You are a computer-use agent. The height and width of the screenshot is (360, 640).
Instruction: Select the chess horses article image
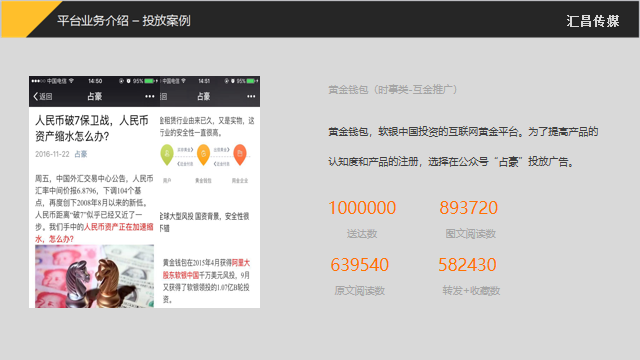pyautogui.click(x=94, y=276)
